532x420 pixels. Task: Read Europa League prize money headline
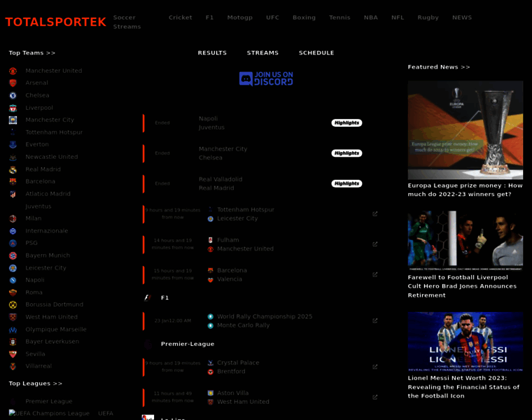(x=465, y=190)
